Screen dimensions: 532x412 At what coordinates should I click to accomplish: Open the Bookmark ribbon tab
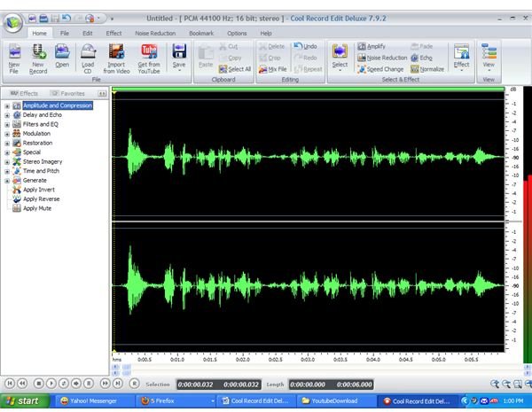pos(201,34)
